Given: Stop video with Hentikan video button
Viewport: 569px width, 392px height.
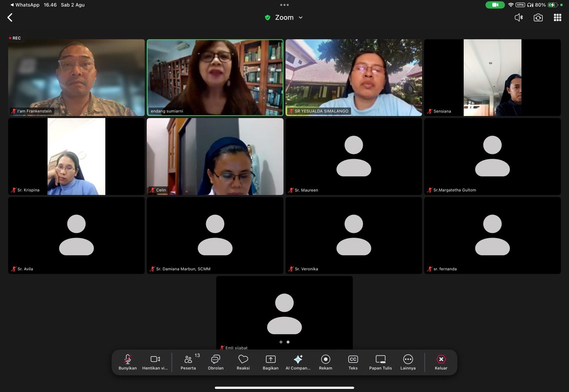Looking at the screenshot, I should tap(155, 362).
